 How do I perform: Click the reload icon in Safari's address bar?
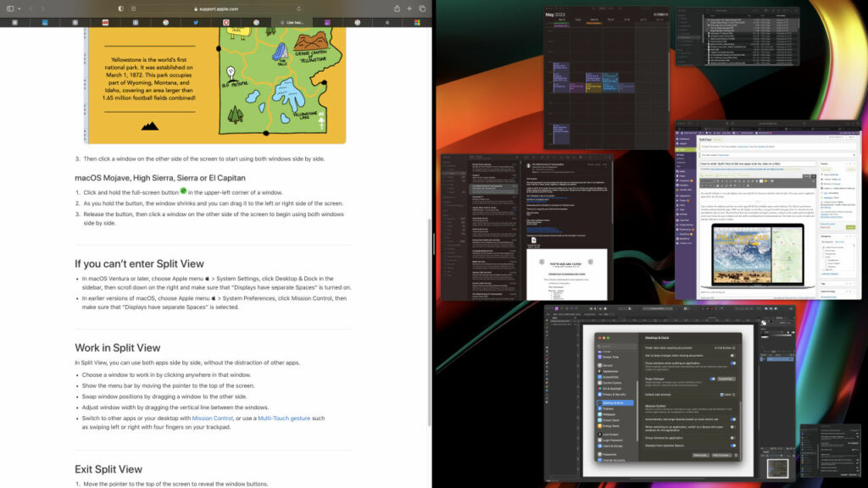(x=298, y=8)
